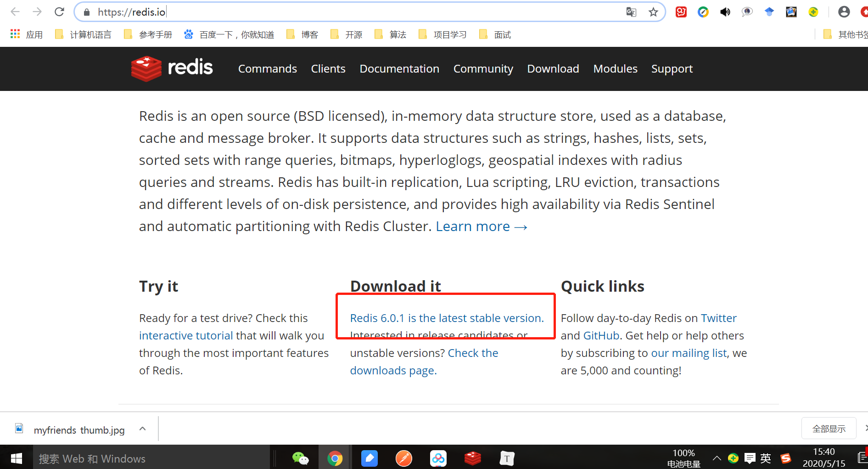
Task: Open Typora from the taskbar
Action: (x=507, y=458)
